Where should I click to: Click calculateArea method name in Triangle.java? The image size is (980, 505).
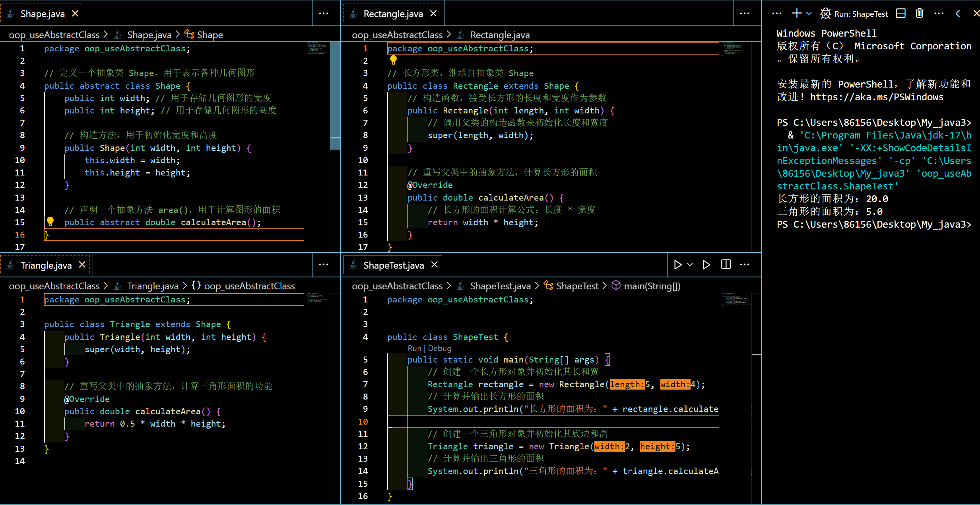tap(168, 411)
